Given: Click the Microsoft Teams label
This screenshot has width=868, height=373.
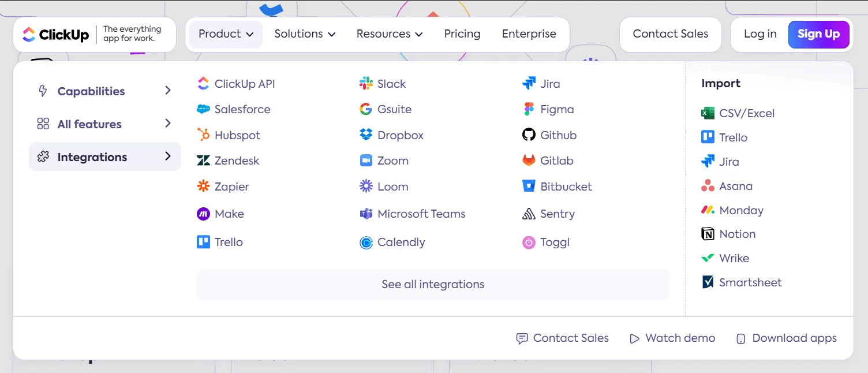Looking at the screenshot, I should pyautogui.click(x=421, y=214).
